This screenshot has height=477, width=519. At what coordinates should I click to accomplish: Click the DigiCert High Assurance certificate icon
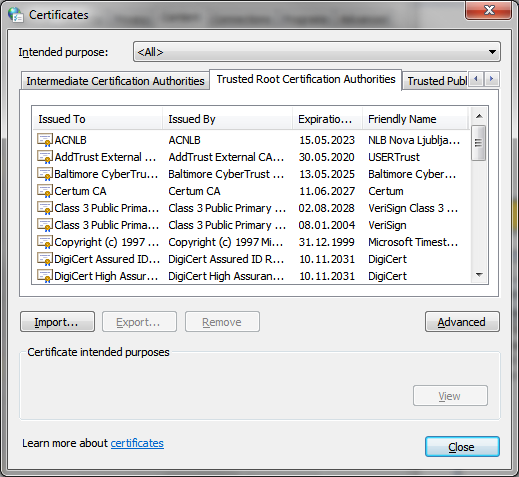point(45,276)
